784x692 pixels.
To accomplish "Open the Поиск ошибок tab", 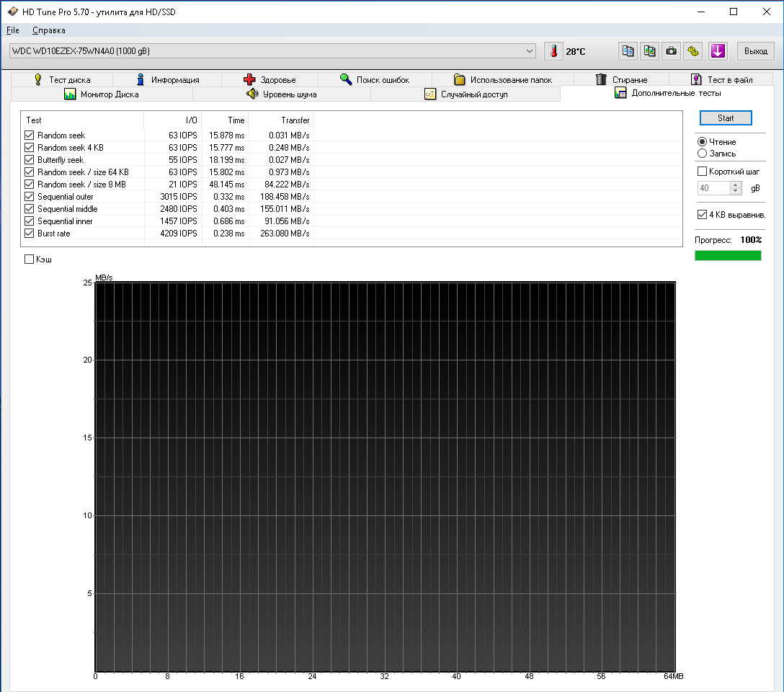I will (x=375, y=79).
